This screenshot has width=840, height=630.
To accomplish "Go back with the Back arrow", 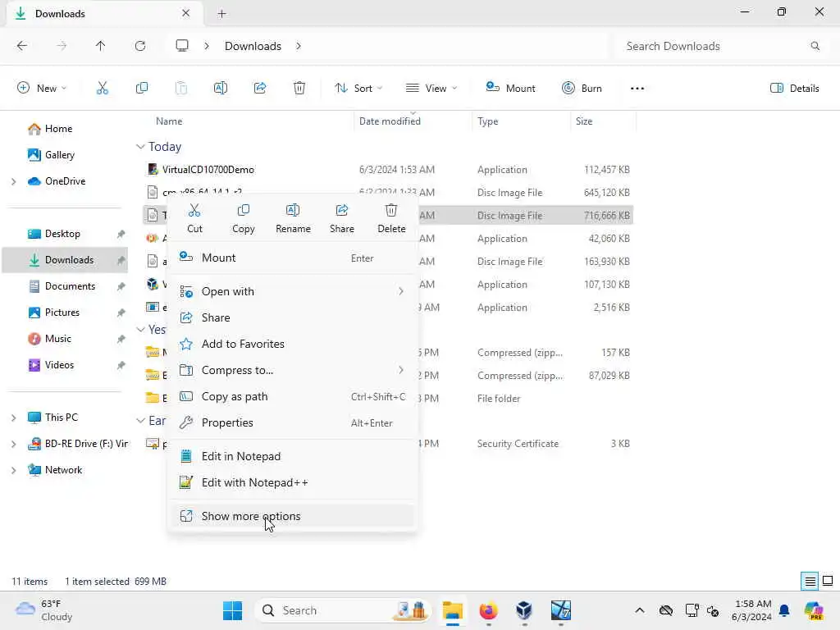I will pos(22,46).
